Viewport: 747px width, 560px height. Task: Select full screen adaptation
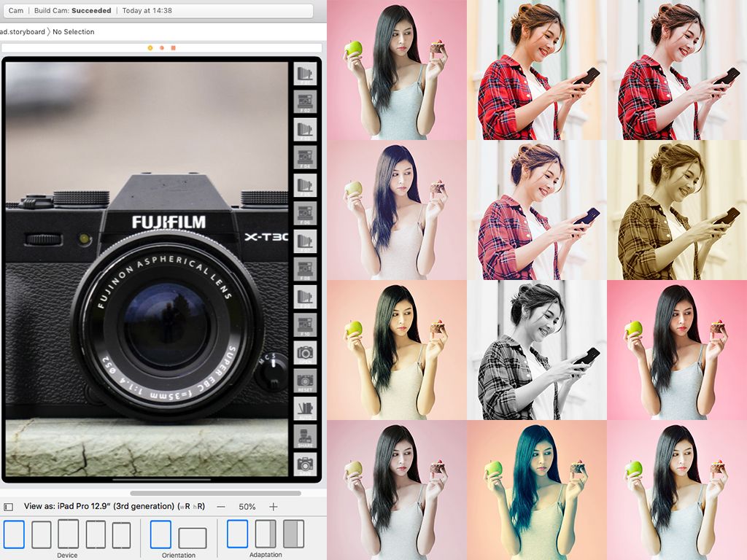pyautogui.click(x=237, y=534)
